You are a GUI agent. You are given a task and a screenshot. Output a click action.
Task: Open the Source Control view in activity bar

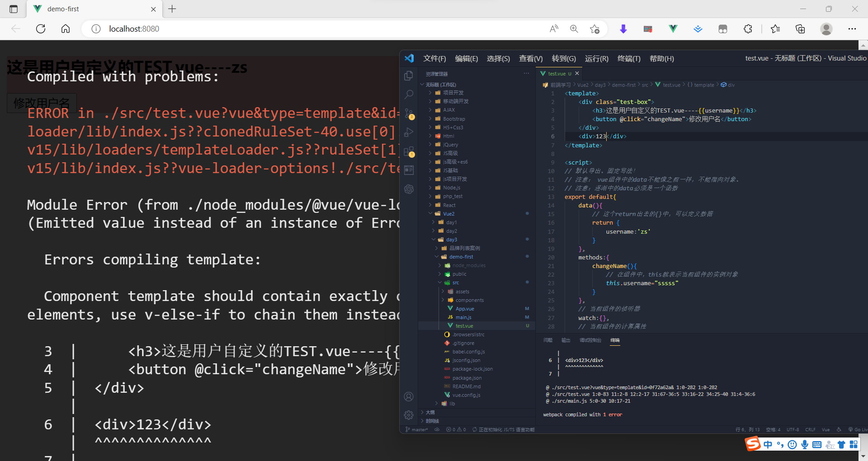(409, 114)
